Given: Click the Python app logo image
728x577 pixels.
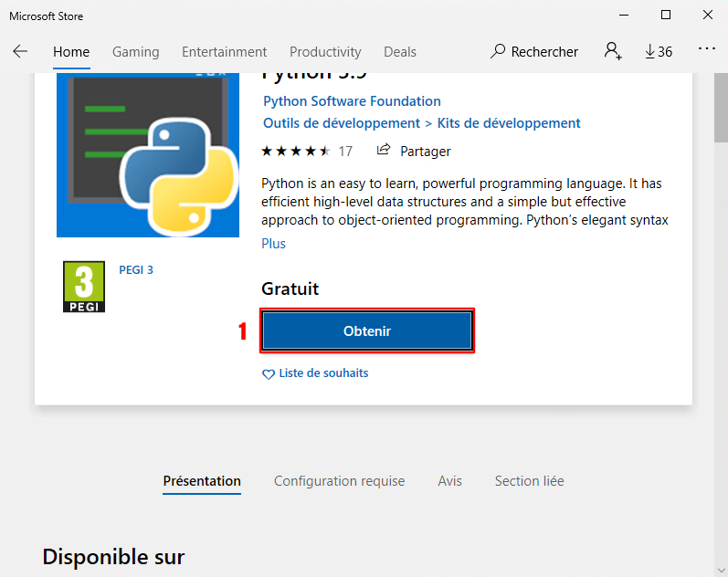Looking at the screenshot, I should (x=148, y=155).
